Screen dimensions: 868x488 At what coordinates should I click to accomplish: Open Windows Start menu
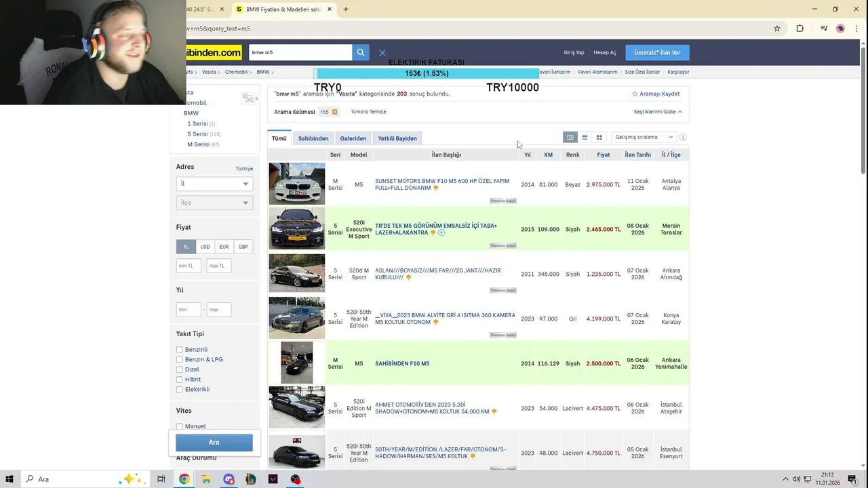click(9, 479)
